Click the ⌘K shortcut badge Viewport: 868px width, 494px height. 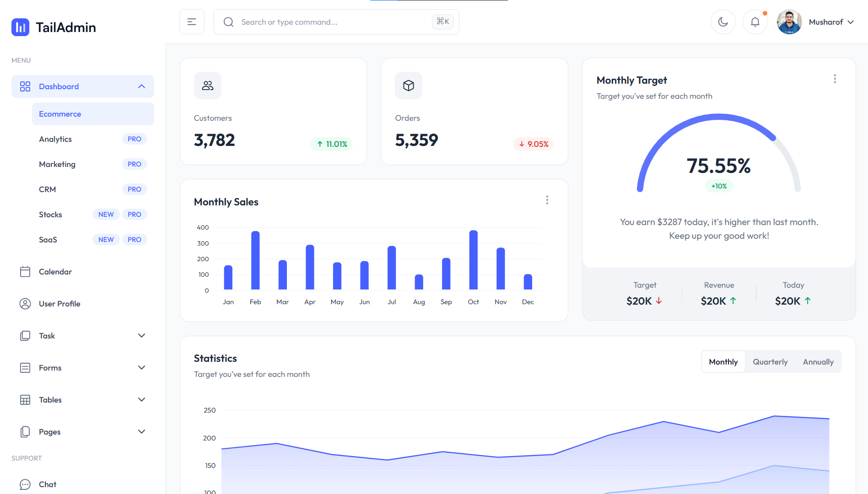coord(442,21)
